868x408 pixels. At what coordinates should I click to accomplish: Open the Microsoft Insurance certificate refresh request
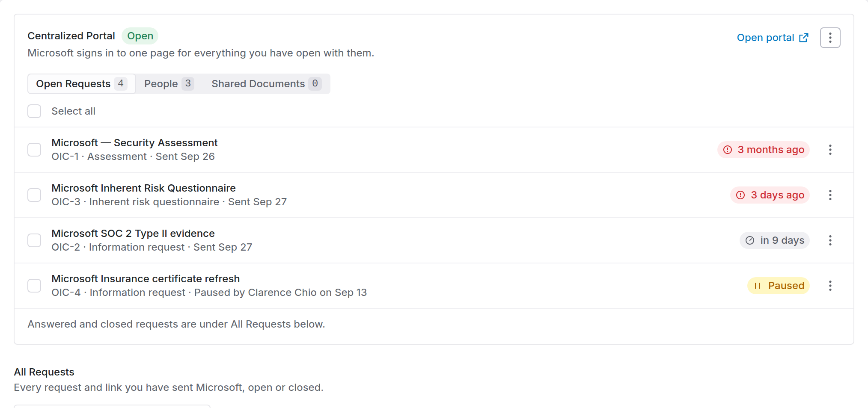pyautogui.click(x=146, y=279)
